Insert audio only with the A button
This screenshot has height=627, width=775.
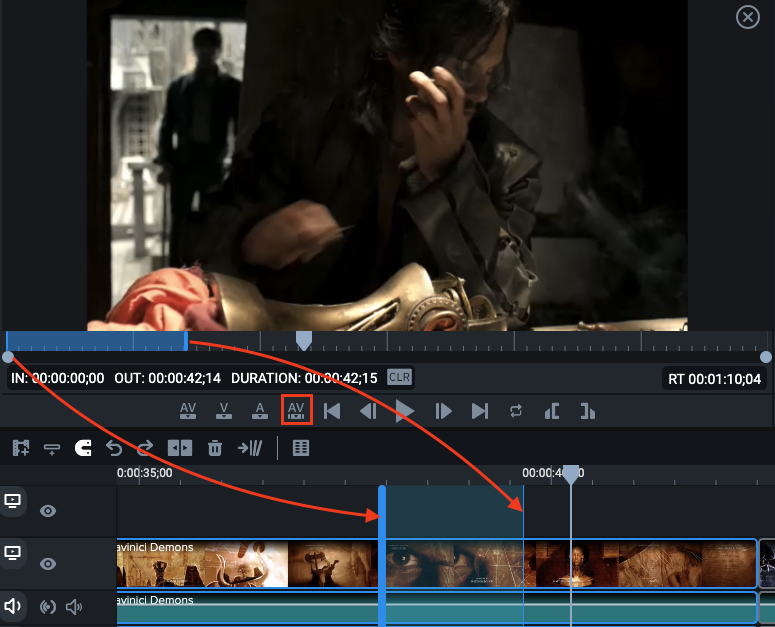(260, 411)
